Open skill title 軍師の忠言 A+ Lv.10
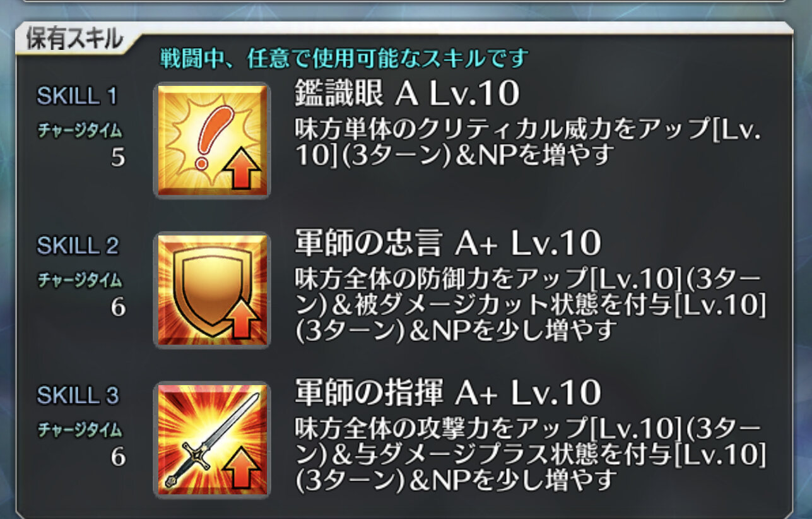The width and height of the screenshot is (812, 519). [x=447, y=243]
